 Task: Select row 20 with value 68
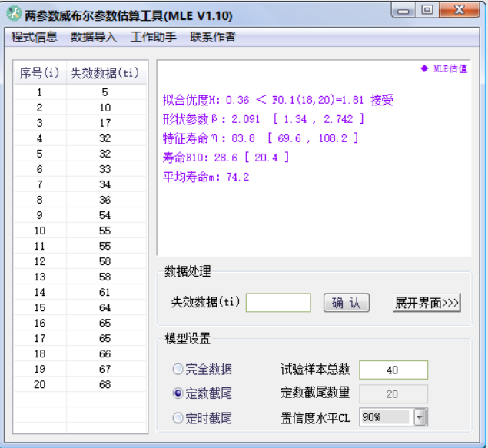tap(80, 385)
